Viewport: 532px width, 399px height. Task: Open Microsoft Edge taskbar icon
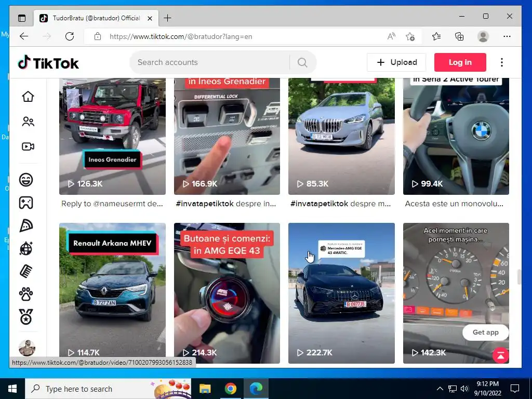[x=256, y=389]
